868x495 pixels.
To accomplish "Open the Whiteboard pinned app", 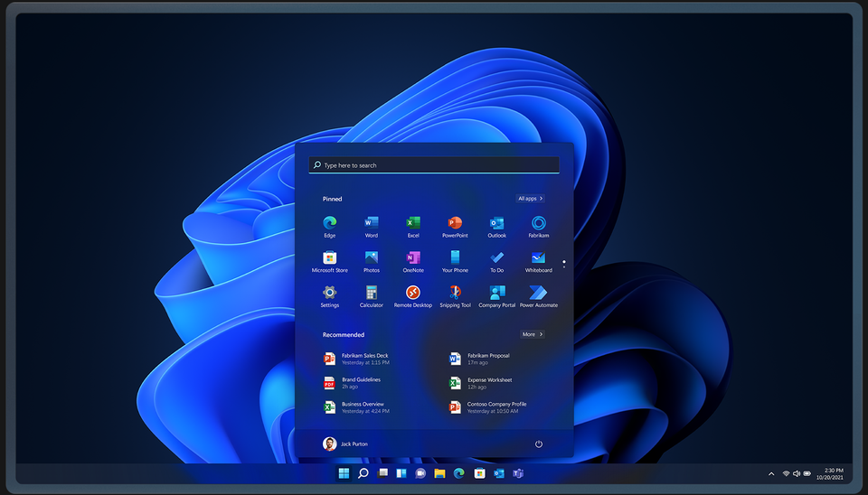I will point(538,258).
